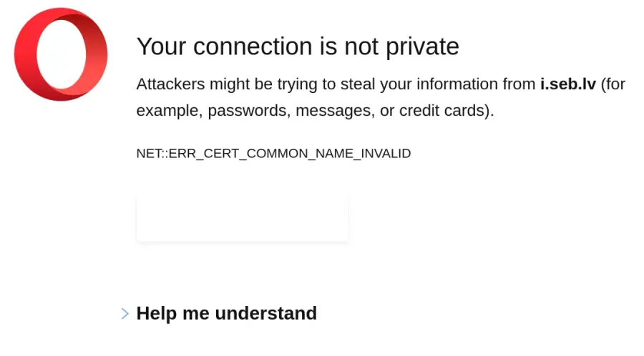Click the word 'example' starting the second line
Screen dimensions: 644x356
[x=169, y=111]
